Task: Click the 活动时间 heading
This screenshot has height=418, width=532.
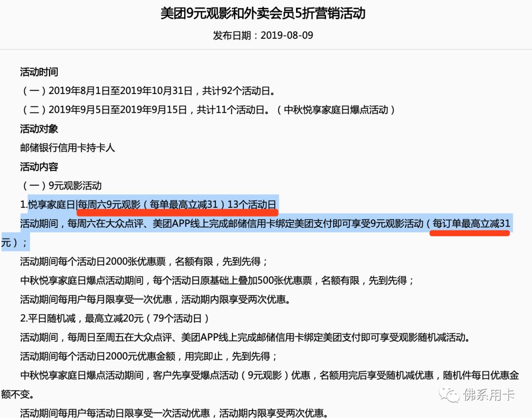Action: click(x=39, y=72)
